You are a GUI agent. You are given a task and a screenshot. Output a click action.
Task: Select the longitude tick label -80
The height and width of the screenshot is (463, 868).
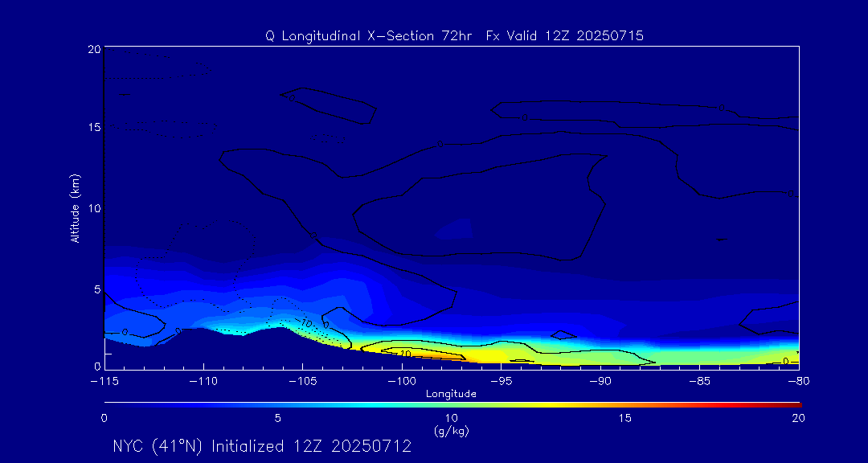point(798,383)
